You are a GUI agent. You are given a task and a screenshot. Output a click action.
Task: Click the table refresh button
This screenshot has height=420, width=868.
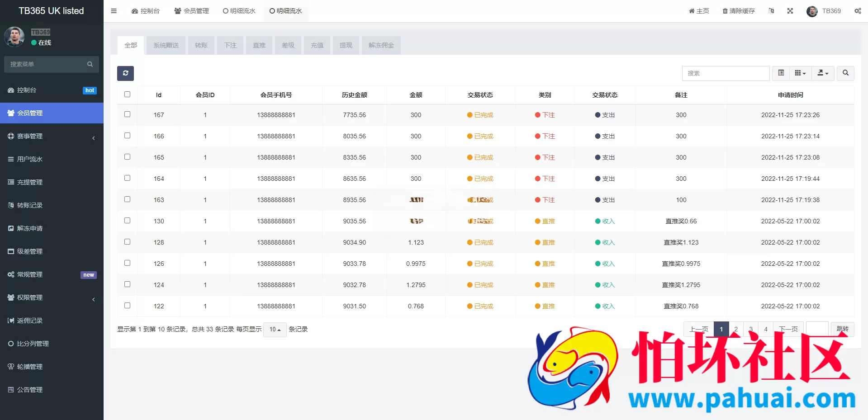pyautogui.click(x=125, y=73)
